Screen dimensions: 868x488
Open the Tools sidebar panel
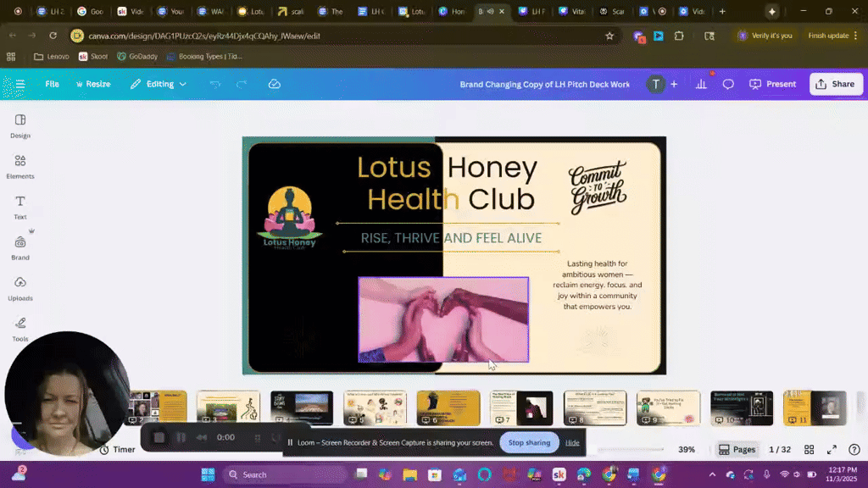20,330
